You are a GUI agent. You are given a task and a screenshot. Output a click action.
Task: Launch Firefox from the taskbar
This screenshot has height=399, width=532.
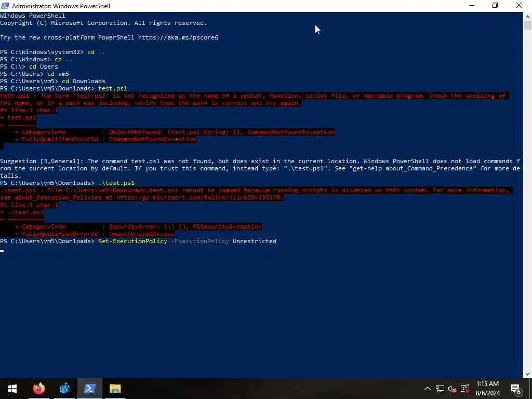(x=38, y=389)
